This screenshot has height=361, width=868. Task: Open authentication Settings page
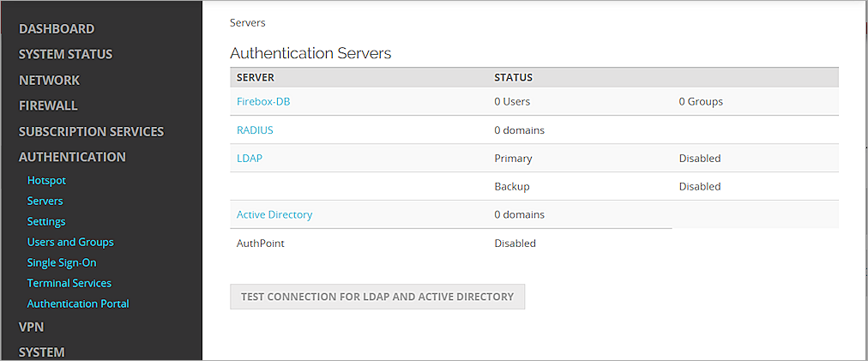(x=46, y=222)
